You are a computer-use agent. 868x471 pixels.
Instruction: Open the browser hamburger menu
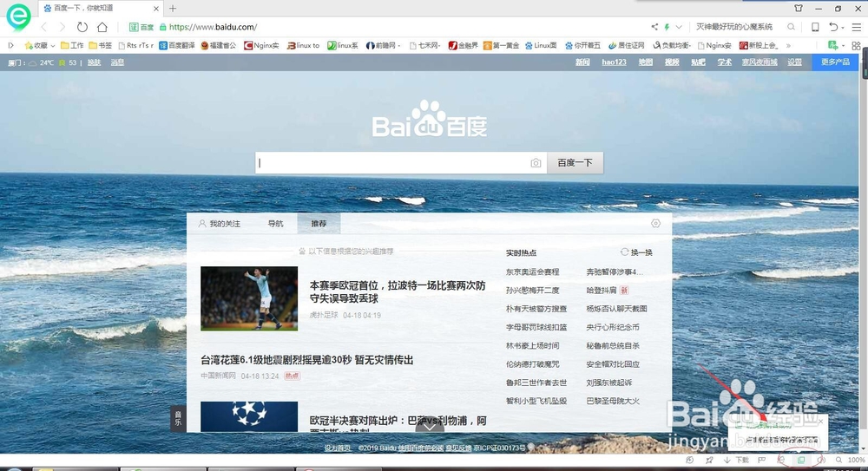coord(857,27)
